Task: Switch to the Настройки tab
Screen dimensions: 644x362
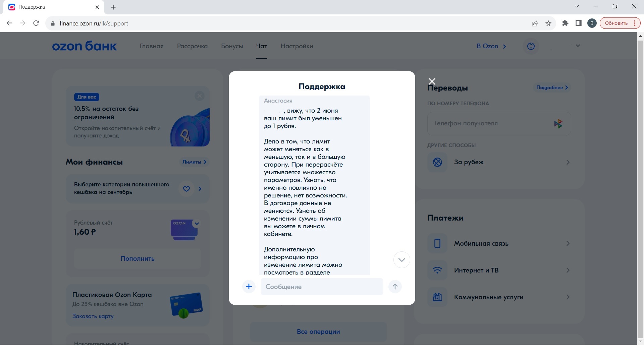Action: [297, 46]
